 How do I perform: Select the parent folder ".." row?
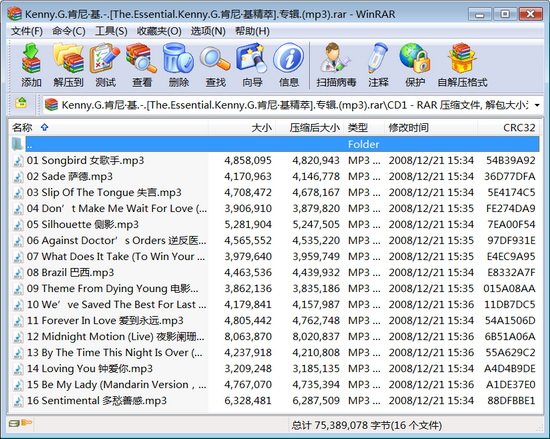[275, 144]
